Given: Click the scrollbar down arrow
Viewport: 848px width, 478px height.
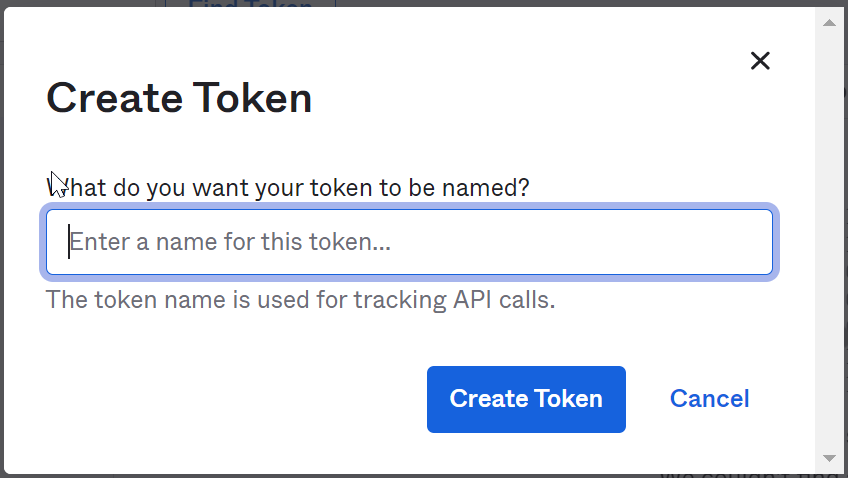Looking at the screenshot, I should click(x=829, y=458).
